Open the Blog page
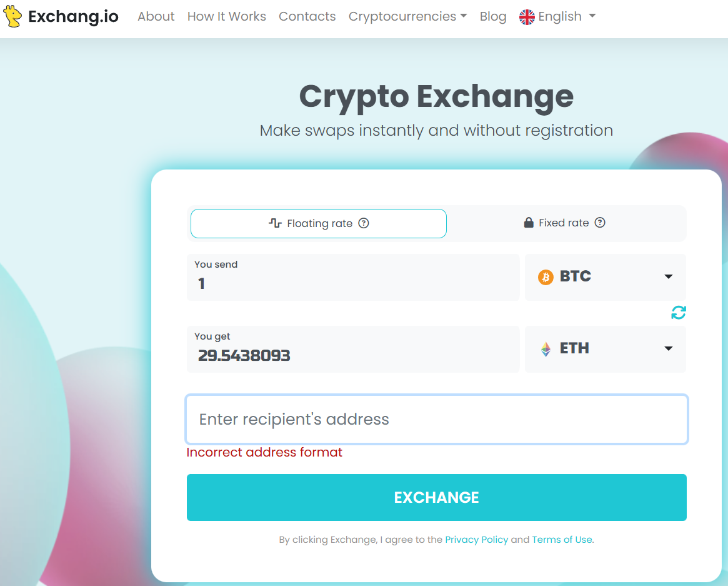The height and width of the screenshot is (586, 728). (x=493, y=17)
